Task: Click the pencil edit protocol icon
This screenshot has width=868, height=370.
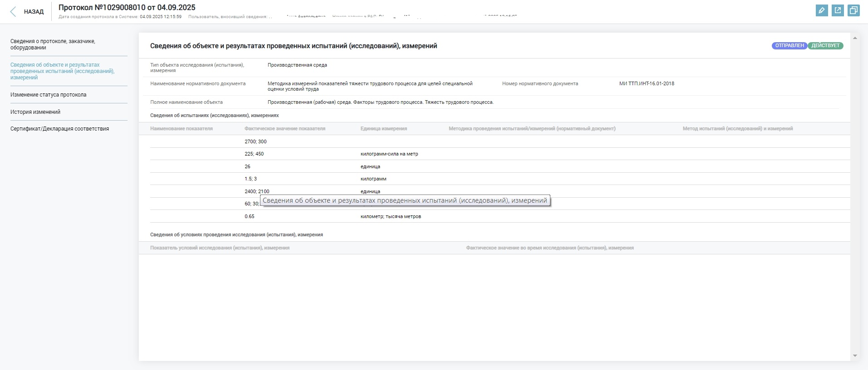Action: pyautogui.click(x=821, y=10)
